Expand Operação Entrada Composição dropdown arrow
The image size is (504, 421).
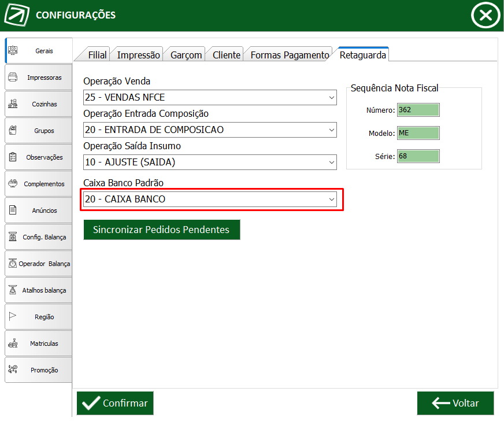[x=331, y=130]
